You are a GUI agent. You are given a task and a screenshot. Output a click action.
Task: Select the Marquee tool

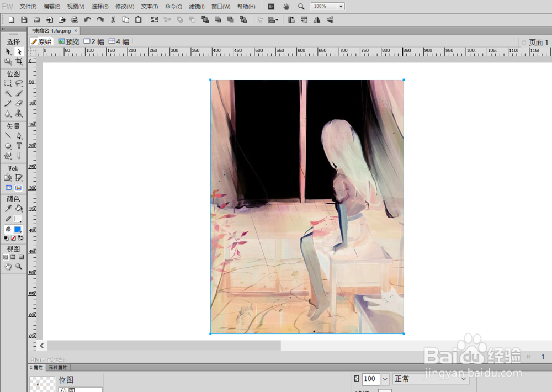pyautogui.click(x=8, y=83)
